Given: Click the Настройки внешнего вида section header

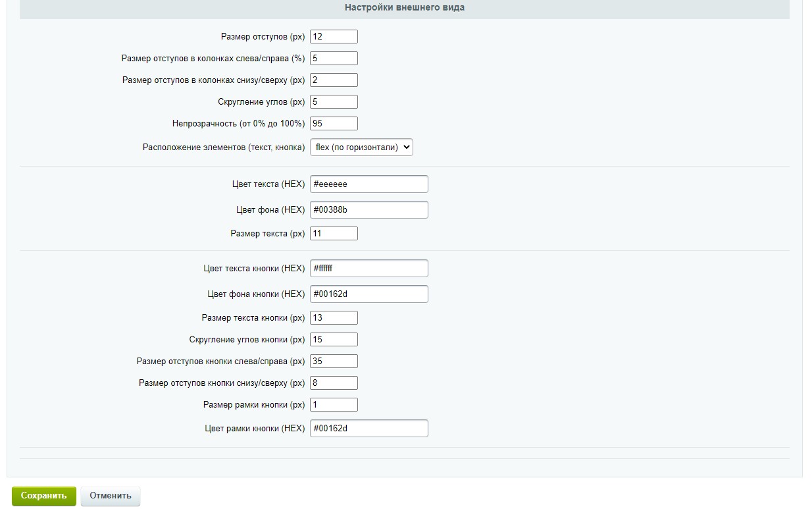Looking at the screenshot, I should 404,8.
